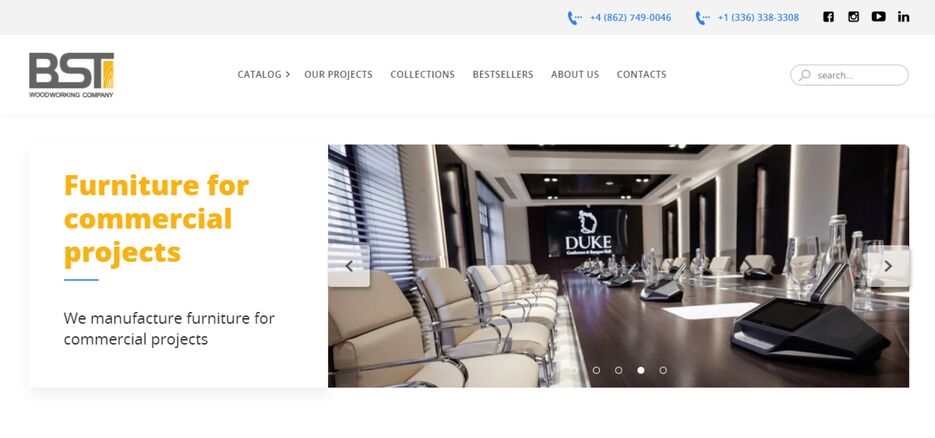Open the Contacts page
Viewport: 935px width, 438px height.
pos(642,74)
